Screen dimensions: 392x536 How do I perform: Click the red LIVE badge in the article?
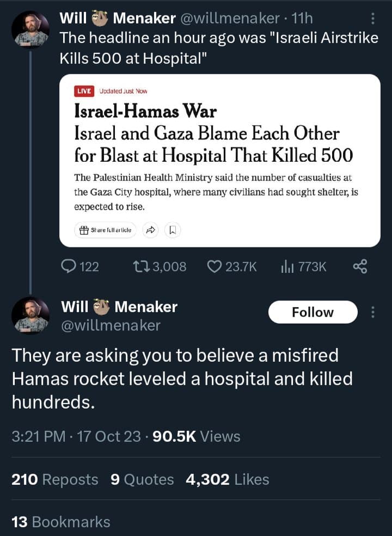coord(84,91)
